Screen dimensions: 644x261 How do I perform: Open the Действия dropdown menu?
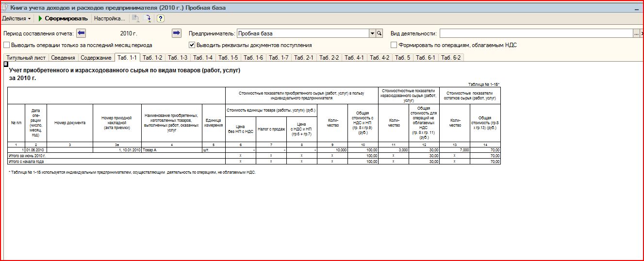click(17, 18)
